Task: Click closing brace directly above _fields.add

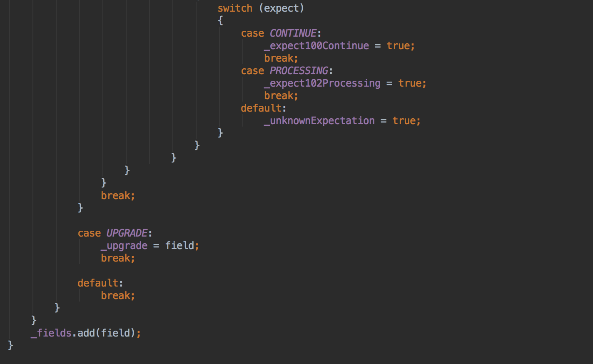Action: click(34, 320)
